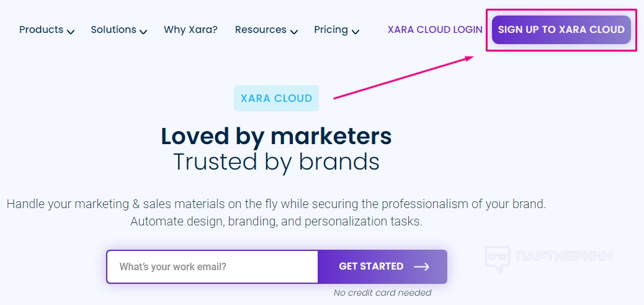Open the Pricing menu
The height and width of the screenshot is (305, 644).
coord(331,30)
